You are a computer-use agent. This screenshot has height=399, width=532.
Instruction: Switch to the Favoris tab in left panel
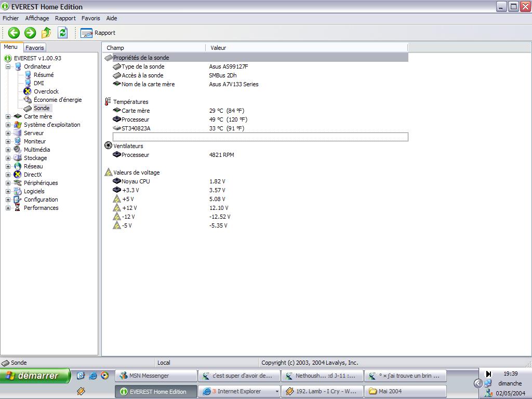click(x=35, y=48)
